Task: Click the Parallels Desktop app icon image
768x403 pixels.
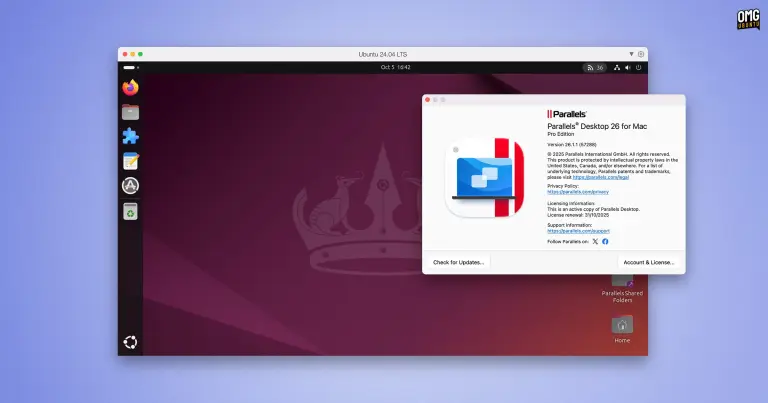Action: point(484,177)
